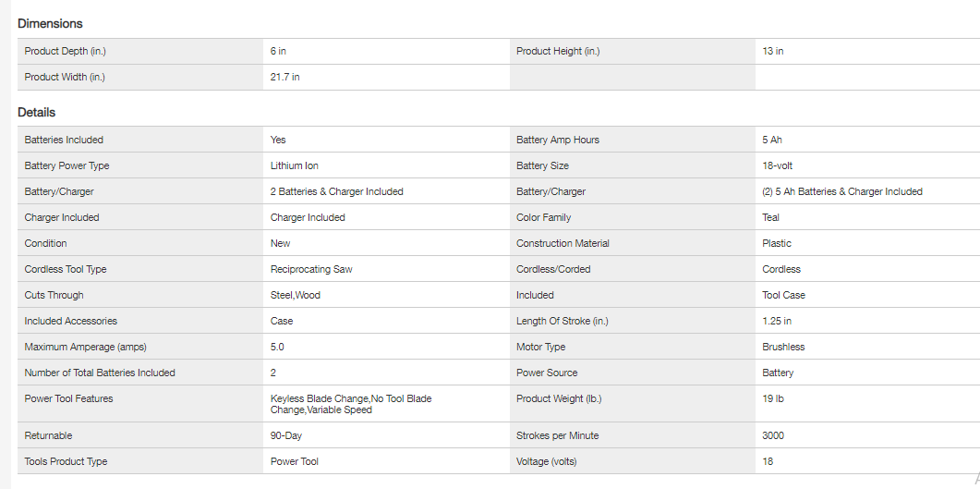
Task: Click the Color Family label
Action: (543, 217)
